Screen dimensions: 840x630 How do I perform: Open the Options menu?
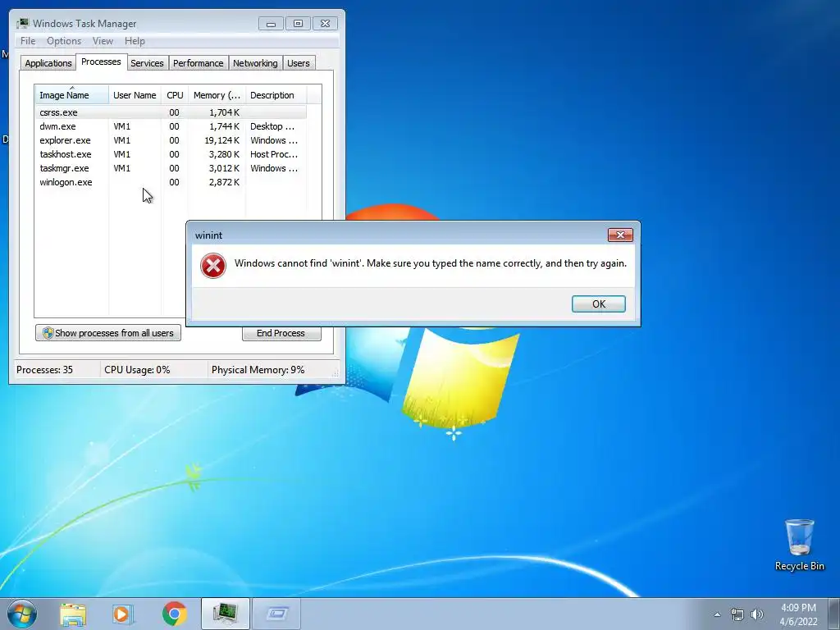(x=64, y=41)
